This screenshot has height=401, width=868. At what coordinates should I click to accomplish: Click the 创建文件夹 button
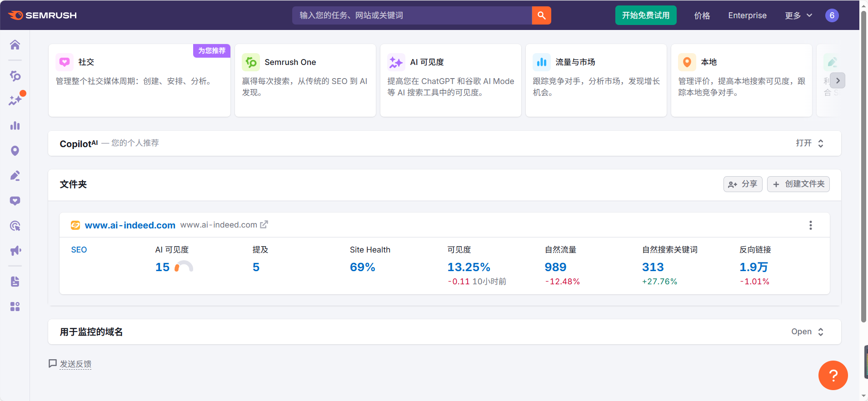point(798,184)
